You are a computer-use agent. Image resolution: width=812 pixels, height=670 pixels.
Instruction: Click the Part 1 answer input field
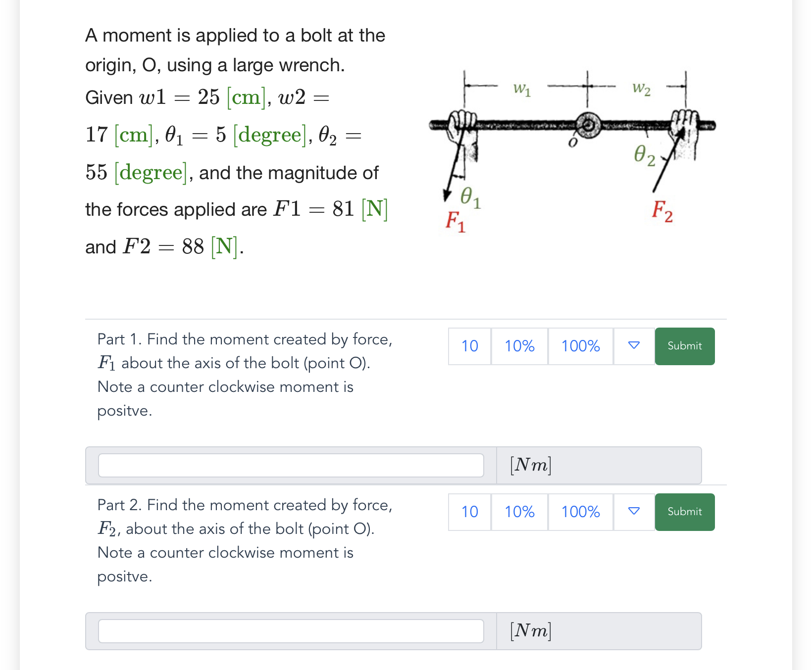tap(291, 465)
